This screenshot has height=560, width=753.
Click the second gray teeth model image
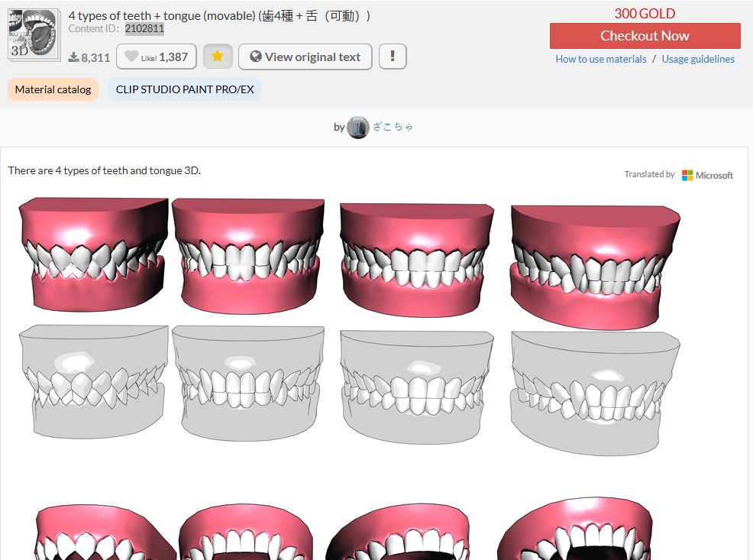coord(248,384)
